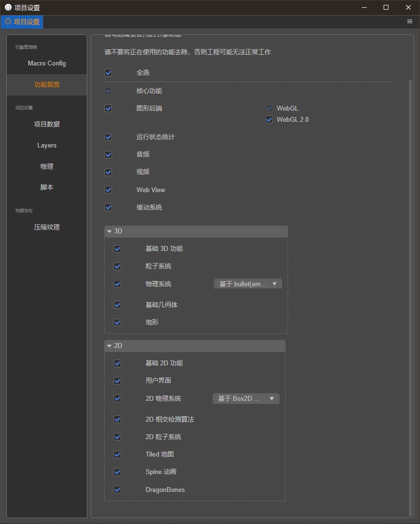Open the 项目数据 page
This screenshot has height=524, width=420.
47,124
